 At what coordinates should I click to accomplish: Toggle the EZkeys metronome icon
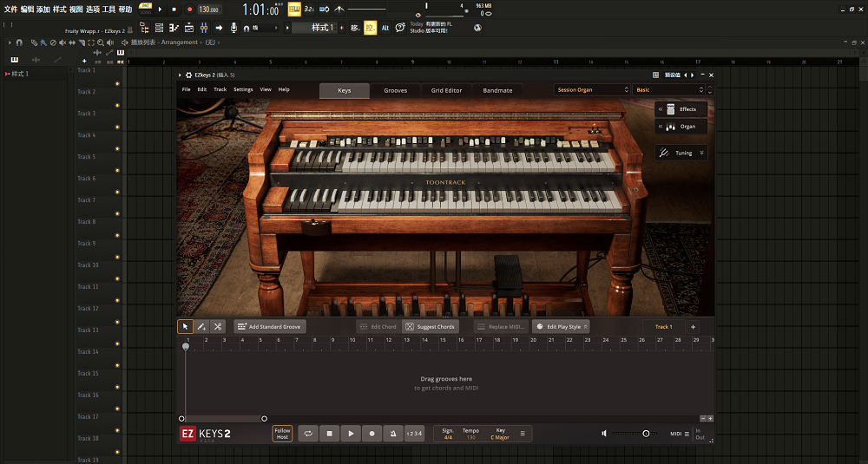393,433
